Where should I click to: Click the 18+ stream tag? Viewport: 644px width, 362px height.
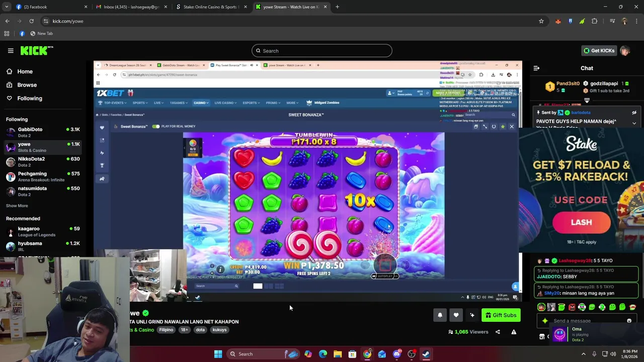[184, 330]
